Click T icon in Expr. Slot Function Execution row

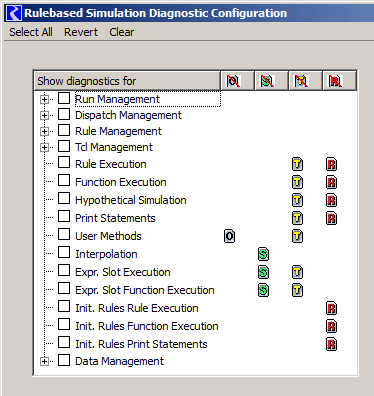click(297, 290)
